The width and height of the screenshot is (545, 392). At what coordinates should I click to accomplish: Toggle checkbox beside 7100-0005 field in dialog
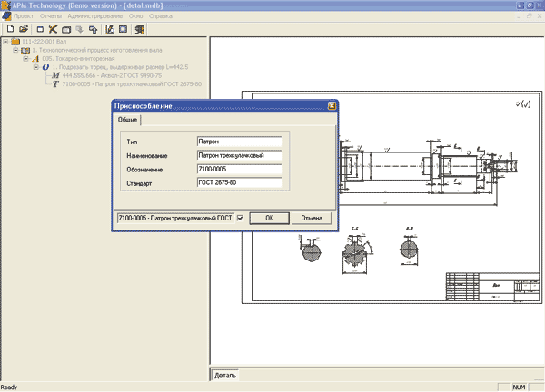240,218
